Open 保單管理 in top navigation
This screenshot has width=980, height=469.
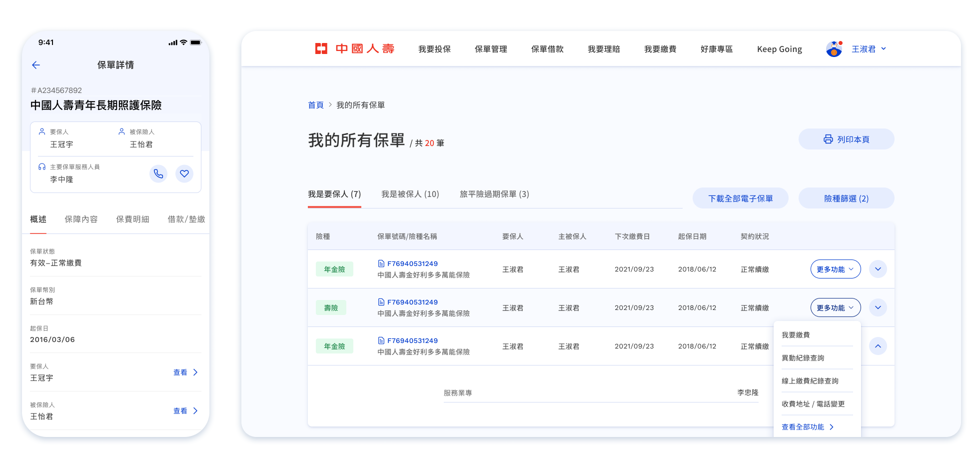pyautogui.click(x=491, y=49)
